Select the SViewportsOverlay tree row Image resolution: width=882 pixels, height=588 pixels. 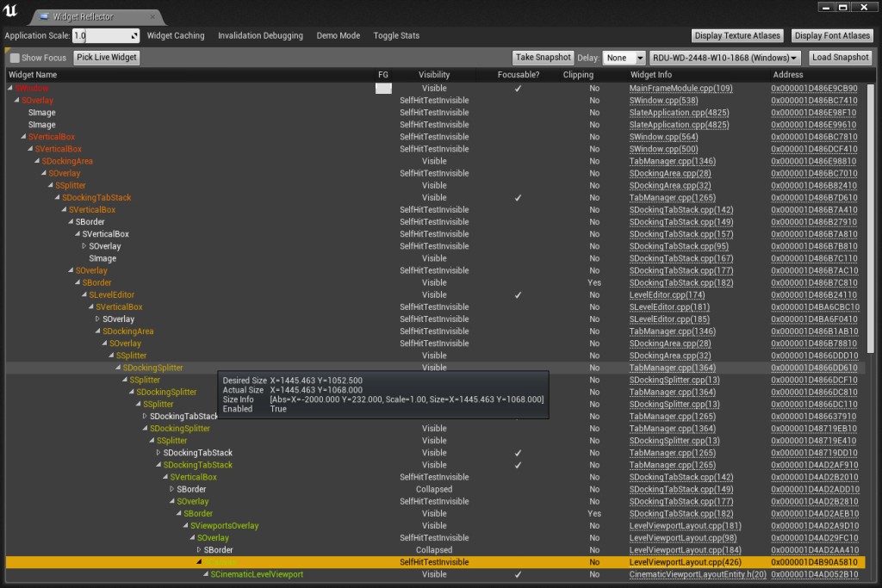point(435,526)
